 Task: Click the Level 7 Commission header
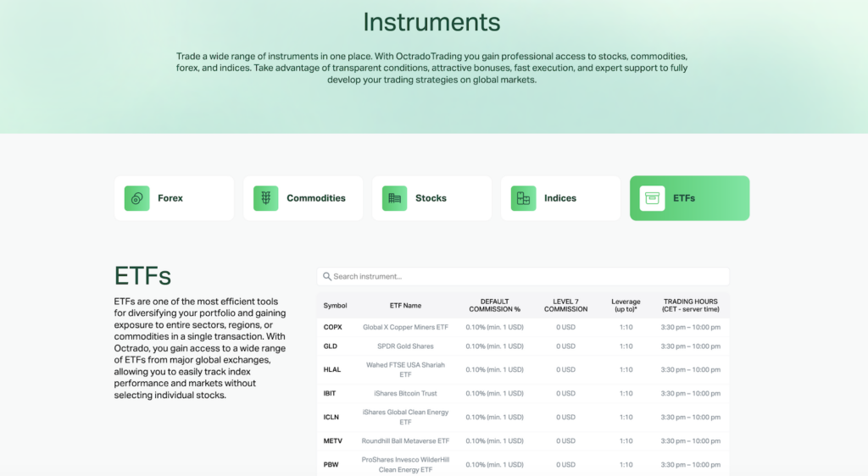click(565, 306)
